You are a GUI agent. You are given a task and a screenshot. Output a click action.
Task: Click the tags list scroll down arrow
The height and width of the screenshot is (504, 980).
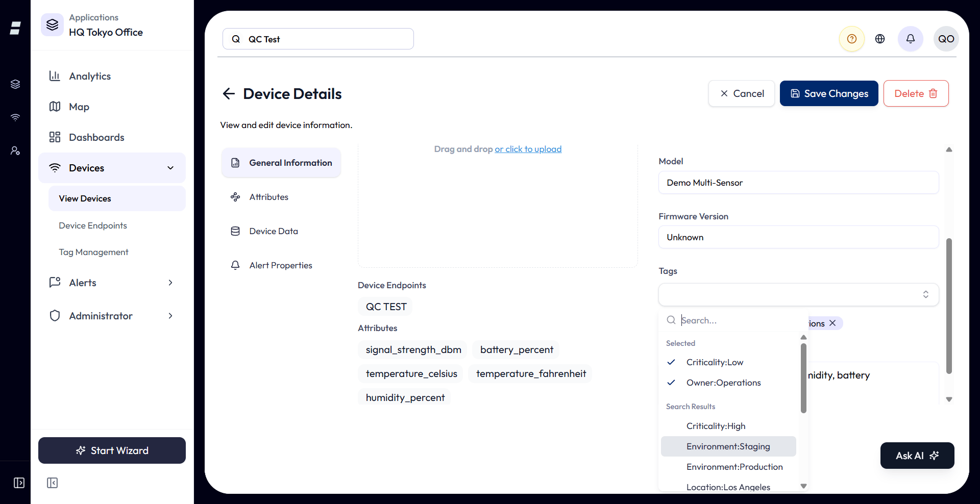click(803, 486)
